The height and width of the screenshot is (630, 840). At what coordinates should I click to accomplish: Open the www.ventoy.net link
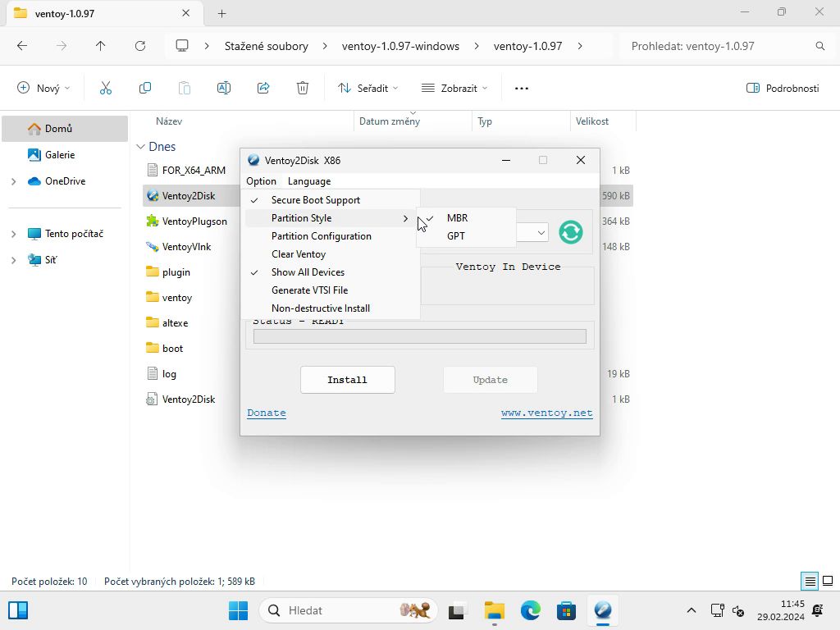[x=546, y=413]
